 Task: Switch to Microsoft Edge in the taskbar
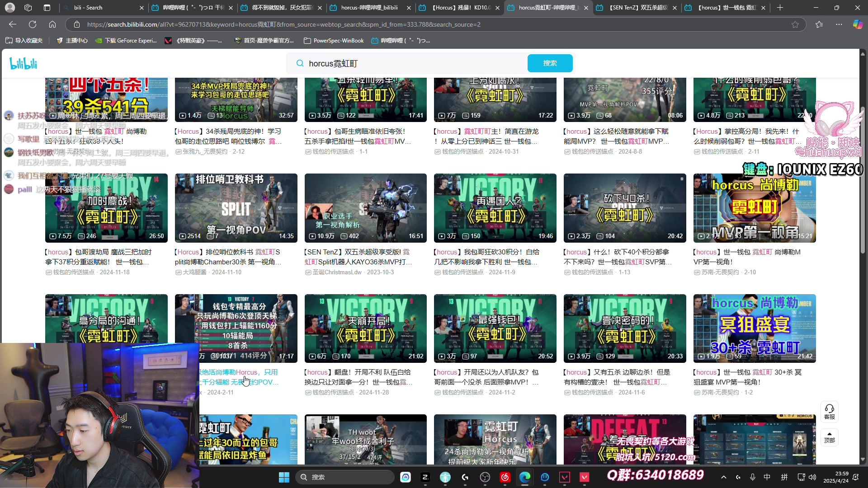click(x=525, y=477)
